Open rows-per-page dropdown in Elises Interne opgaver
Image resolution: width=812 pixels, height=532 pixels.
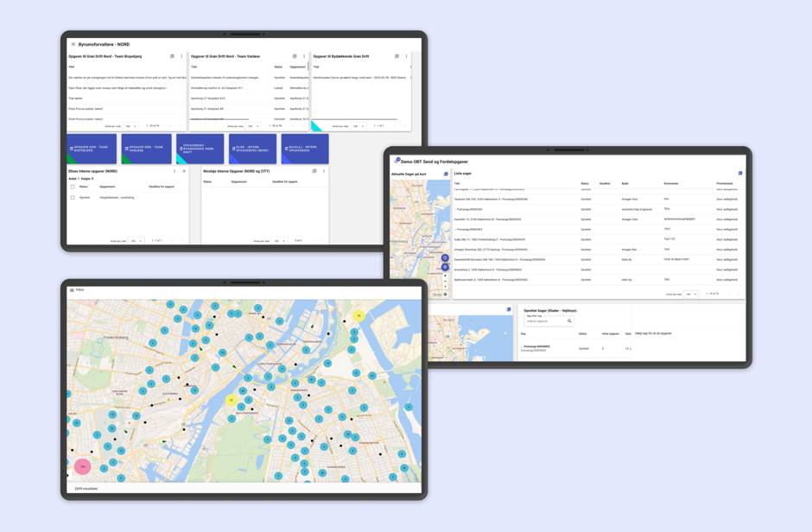136,241
